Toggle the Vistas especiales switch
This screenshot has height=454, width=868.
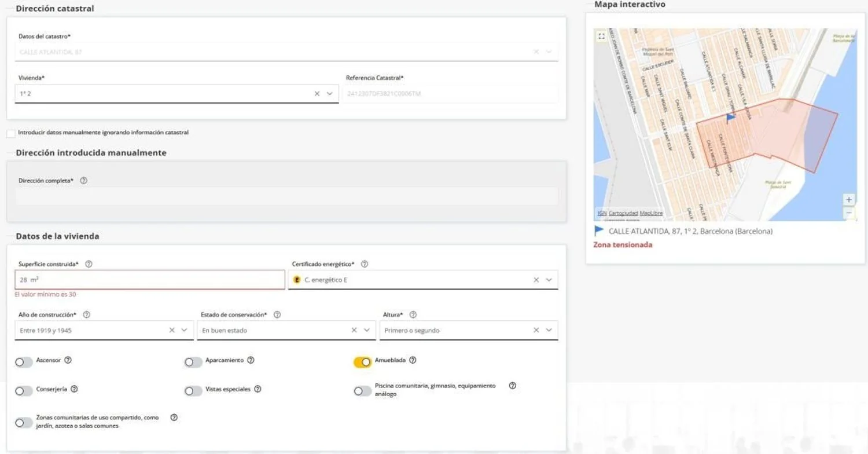[x=193, y=391]
